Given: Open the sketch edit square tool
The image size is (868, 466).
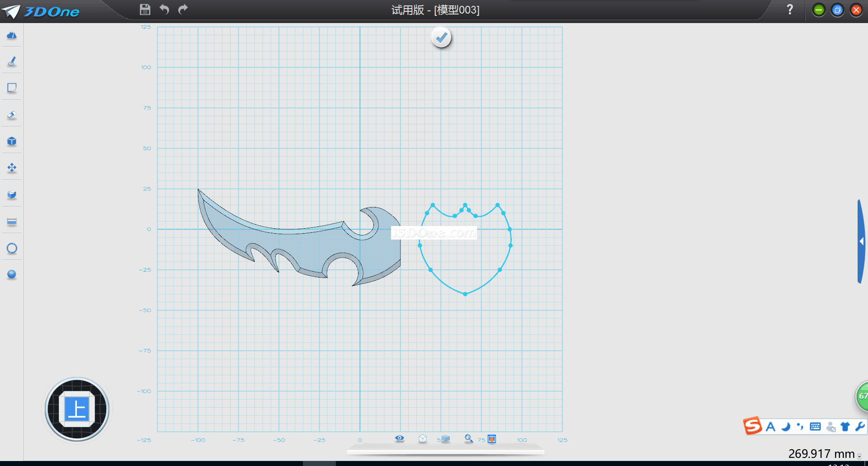Looking at the screenshot, I should (x=12, y=88).
